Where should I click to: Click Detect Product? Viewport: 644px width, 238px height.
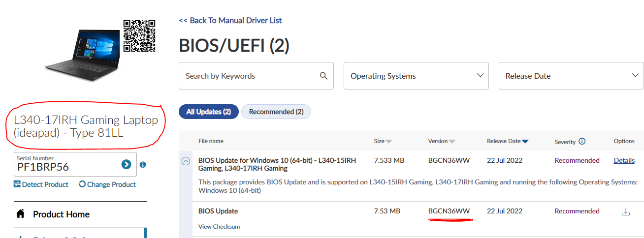[41, 184]
